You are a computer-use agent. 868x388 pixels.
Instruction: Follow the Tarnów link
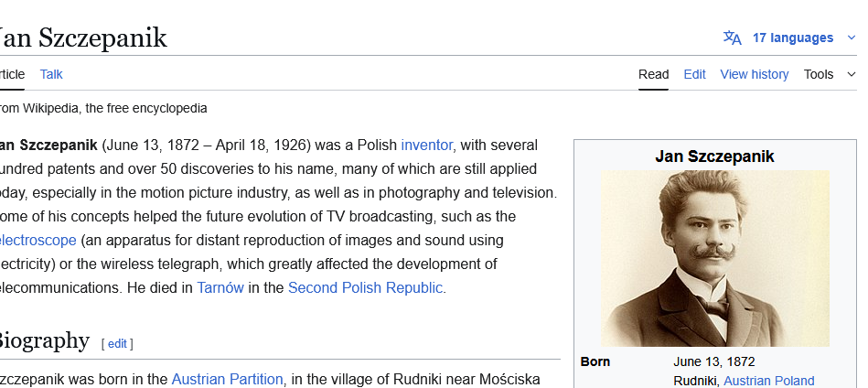click(220, 288)
